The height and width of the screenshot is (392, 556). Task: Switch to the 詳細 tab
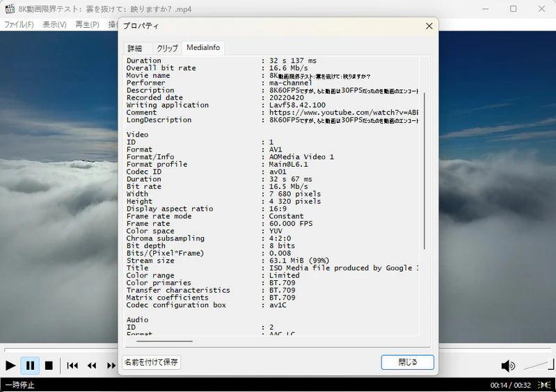click(x=135, y=48)
